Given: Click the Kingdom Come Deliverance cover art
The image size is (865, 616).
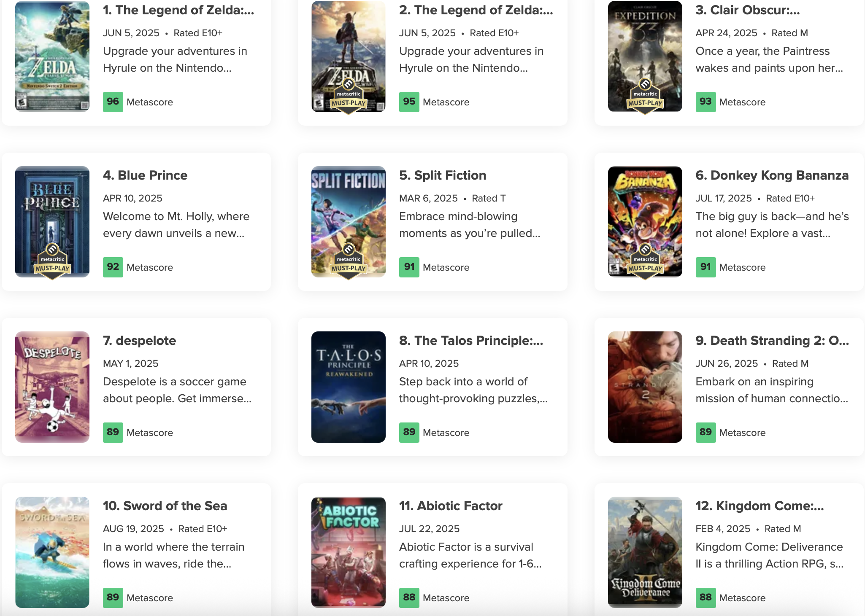Looking at the screenshot, I should coord(645,552).
